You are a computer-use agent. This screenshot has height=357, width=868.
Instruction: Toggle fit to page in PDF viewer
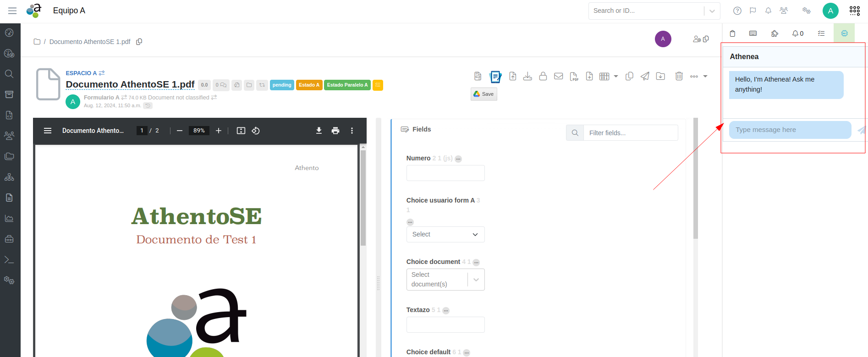(241, 131)
